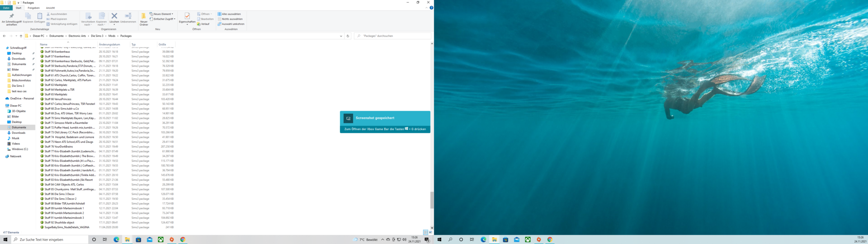Expand address bar history dropdown
The image size is (868, 244).
(x=341, y=36)
